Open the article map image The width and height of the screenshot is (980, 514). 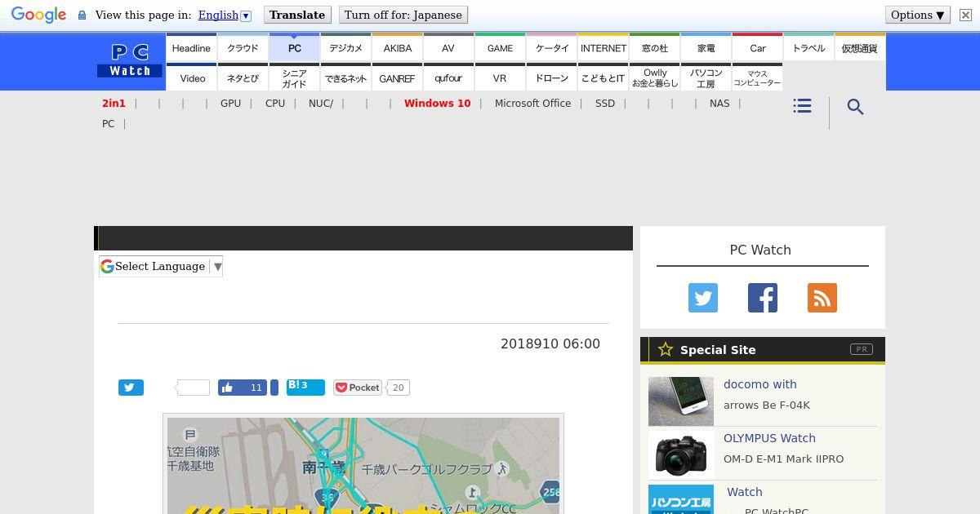point(363,465)
